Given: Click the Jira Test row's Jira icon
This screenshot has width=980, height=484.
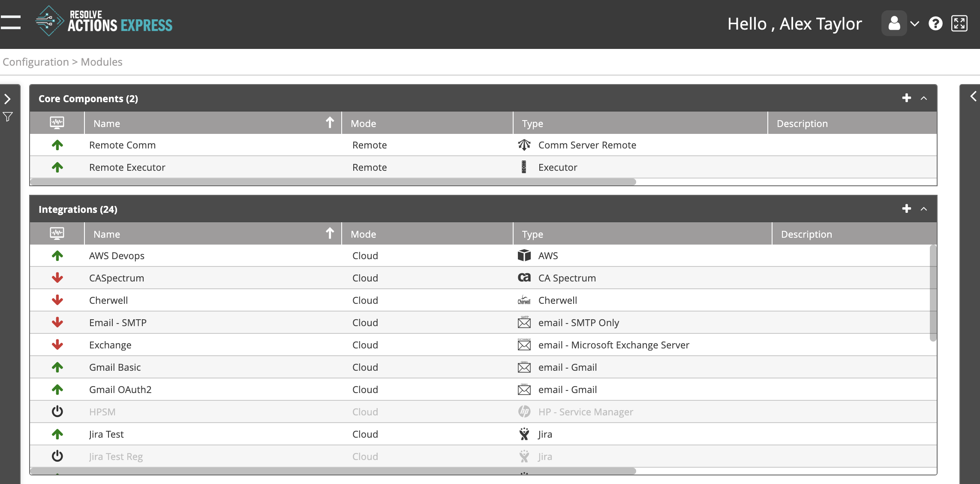Looking at the screenshot, I should click(524, 434).
